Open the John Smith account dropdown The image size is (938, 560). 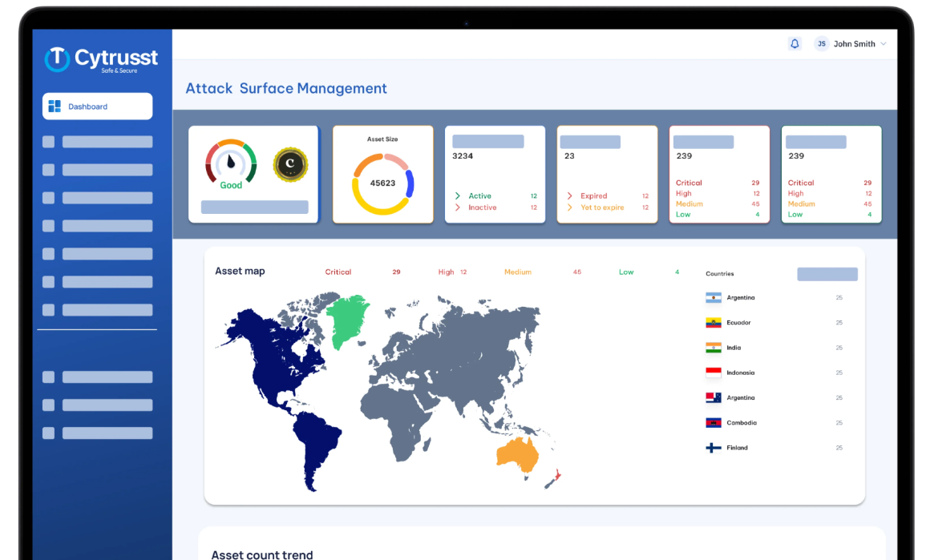pos(856,43)
